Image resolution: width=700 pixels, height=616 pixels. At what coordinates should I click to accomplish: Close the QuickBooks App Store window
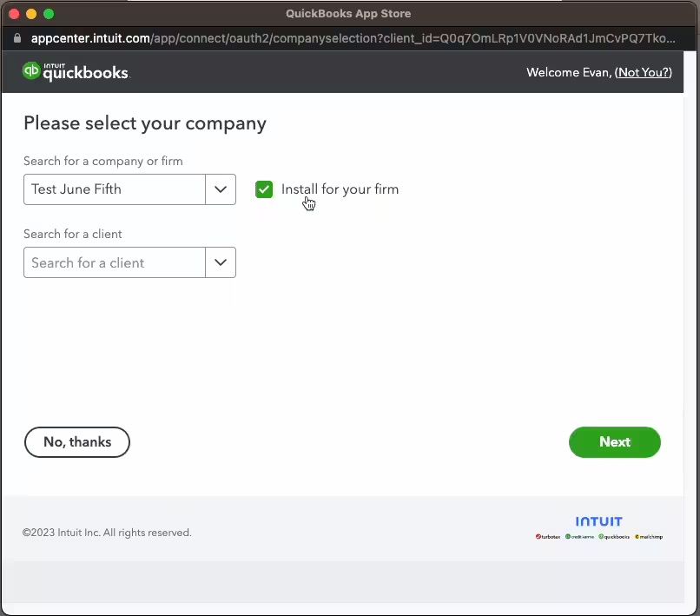point(14,14)
